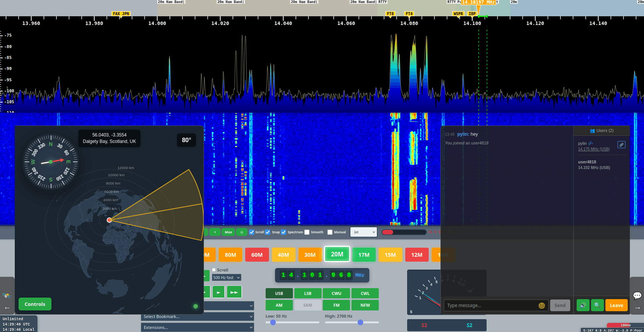This screenshot has width=644, height=332.
Task: Toggle the Snap checkbox
Action: [268, 232]
